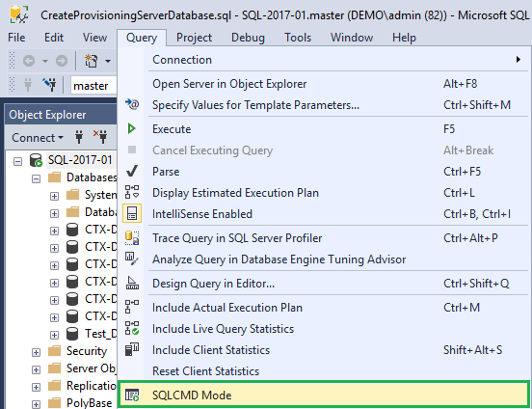532x409 pixels.
Task: Click the IntelliSense Enabled icon
Action: coord(132,213)
